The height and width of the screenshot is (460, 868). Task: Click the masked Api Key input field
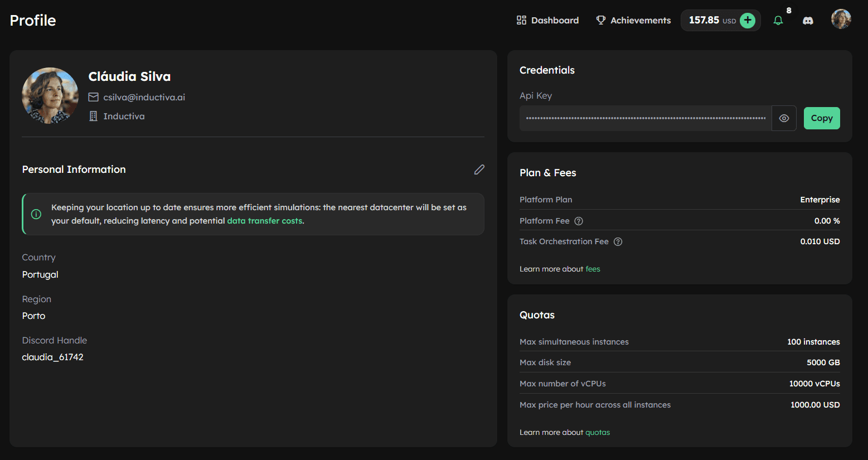point(644,118)
